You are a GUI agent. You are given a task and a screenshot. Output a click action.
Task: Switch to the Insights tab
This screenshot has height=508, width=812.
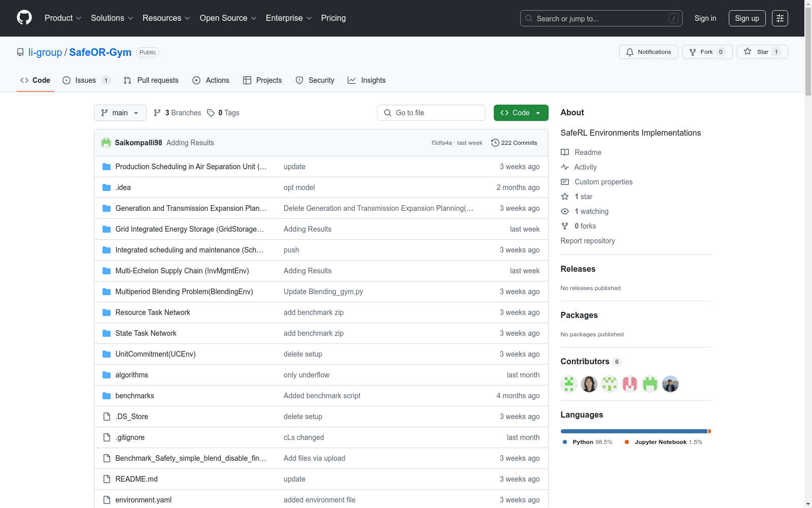[367, 80]
